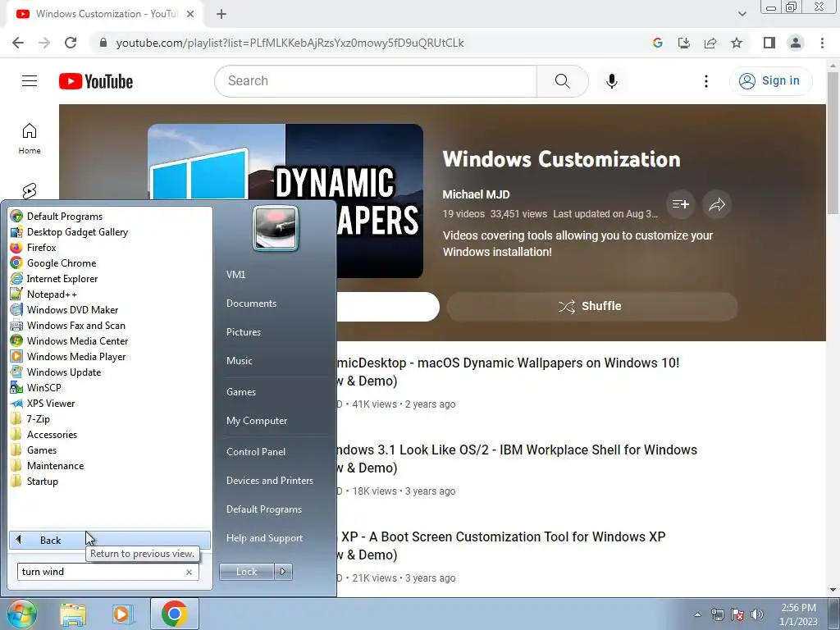
Task: Open Documents from Start menu
Action: [251, 304]
